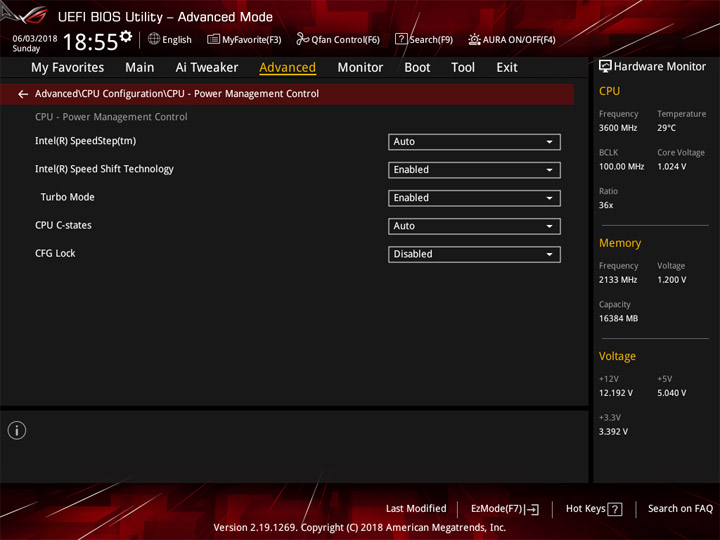Click the capacity 16384 MB value
The image size is (720, 540).
pos(619,318)
